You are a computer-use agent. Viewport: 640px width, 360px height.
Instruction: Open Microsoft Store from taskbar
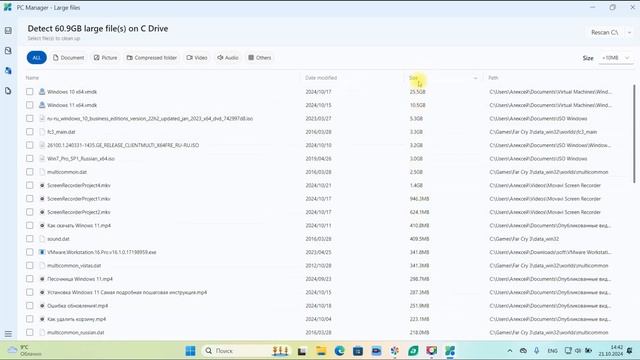pos(358,351)
